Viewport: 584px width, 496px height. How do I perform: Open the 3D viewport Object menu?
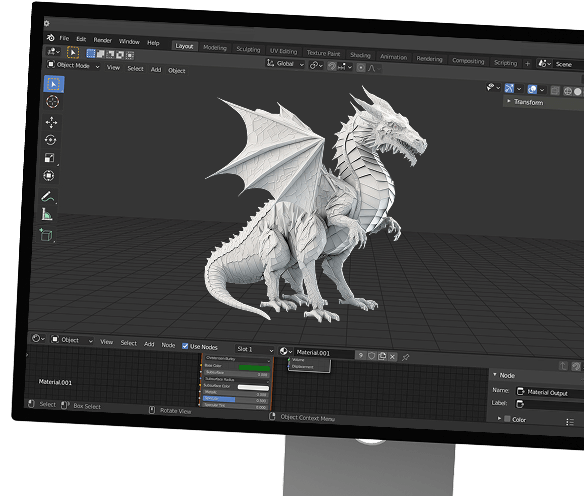[177, 70]
